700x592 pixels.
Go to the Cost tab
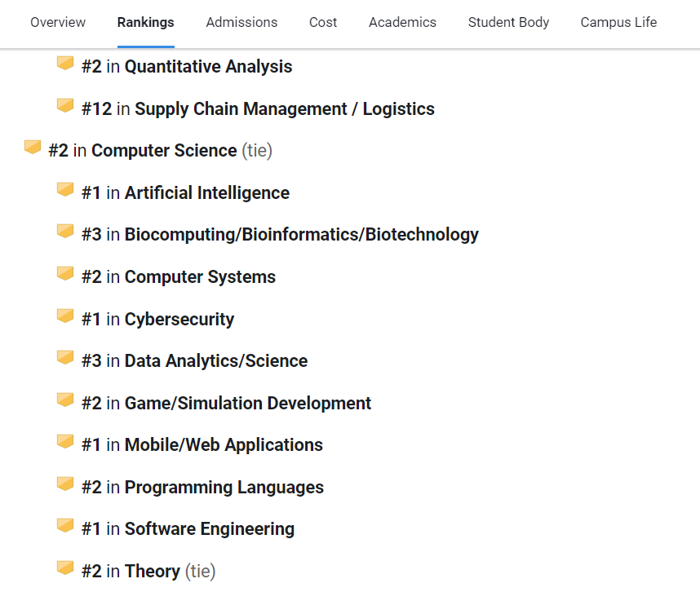click(x=323, y=22)
